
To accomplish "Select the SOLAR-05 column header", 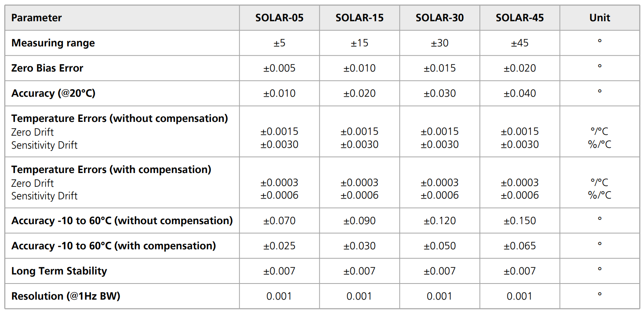I will coord(279,18).
